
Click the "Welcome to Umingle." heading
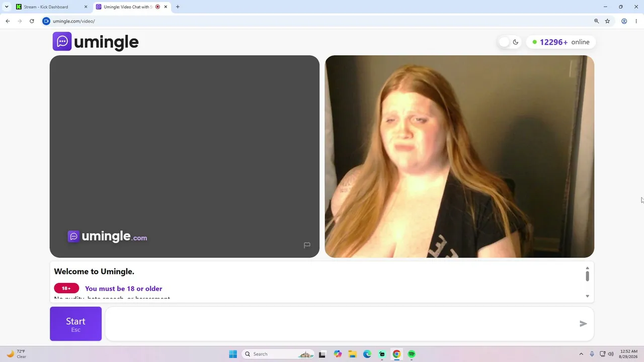(x=94, y=271)
